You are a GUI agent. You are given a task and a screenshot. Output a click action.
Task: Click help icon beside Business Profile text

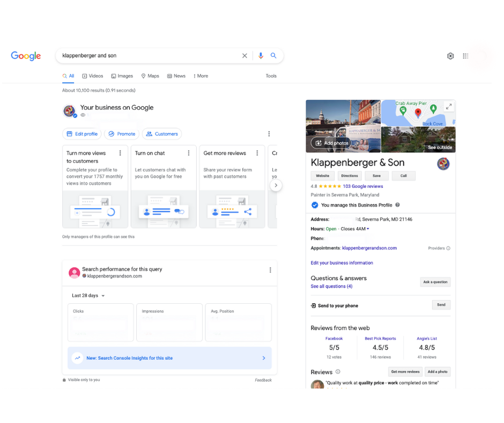398,205
